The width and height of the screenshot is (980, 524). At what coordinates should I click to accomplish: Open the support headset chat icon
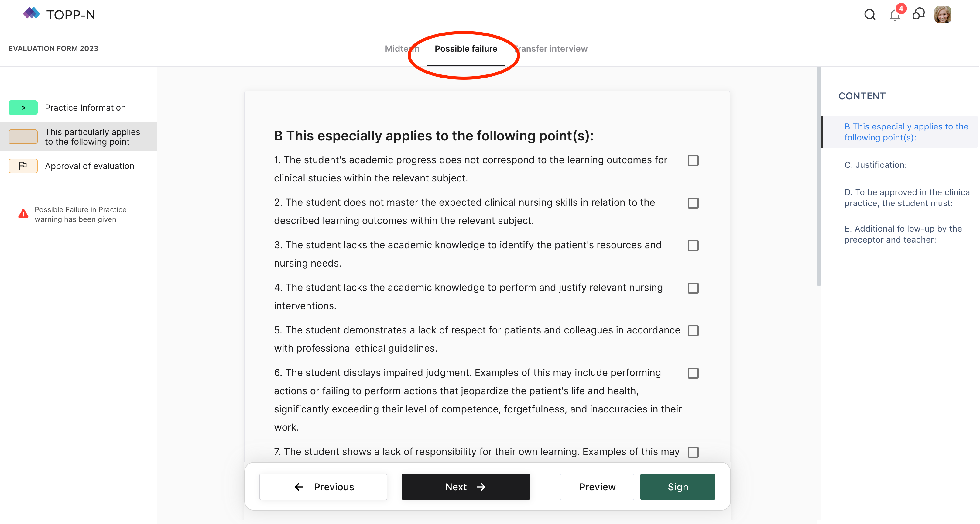click(x=918, y=15)
